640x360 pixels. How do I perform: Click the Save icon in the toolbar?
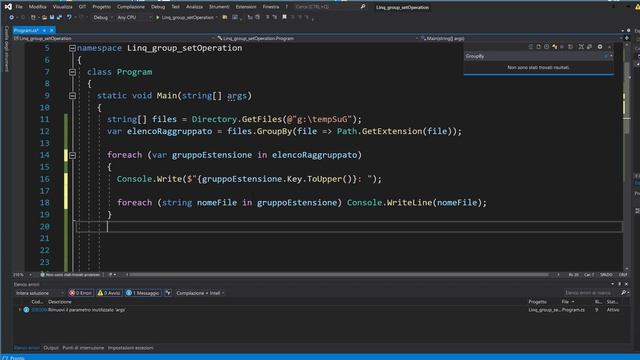[x=52, y=17]
